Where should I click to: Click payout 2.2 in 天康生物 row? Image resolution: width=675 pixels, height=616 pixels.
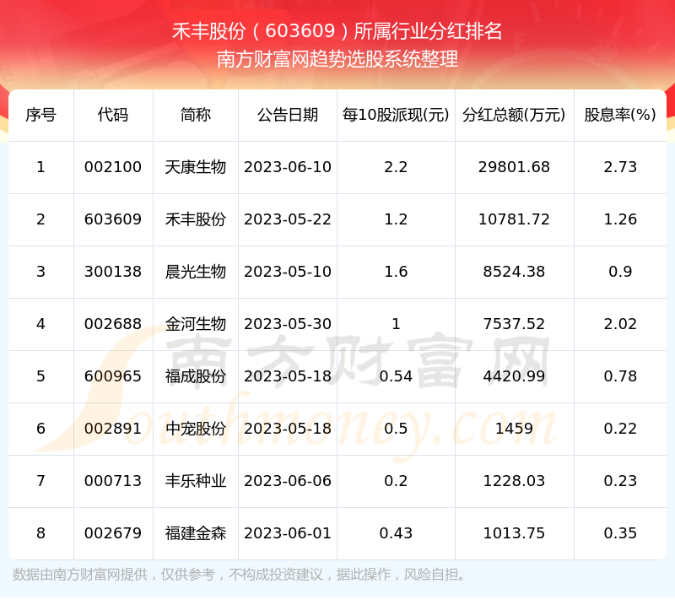[396, 167]
